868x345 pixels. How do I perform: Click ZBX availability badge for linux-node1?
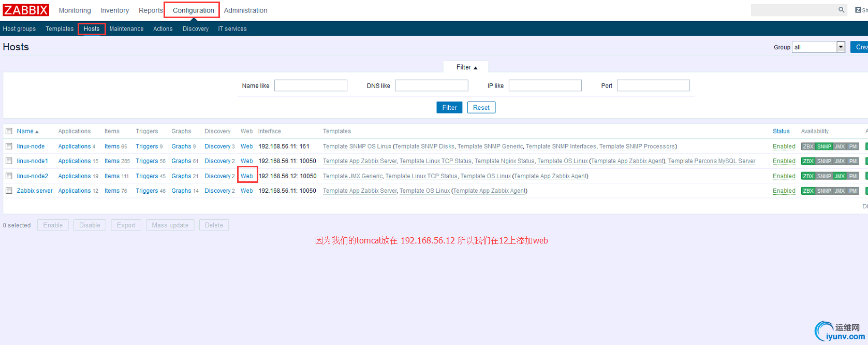[x=808, y=161]
